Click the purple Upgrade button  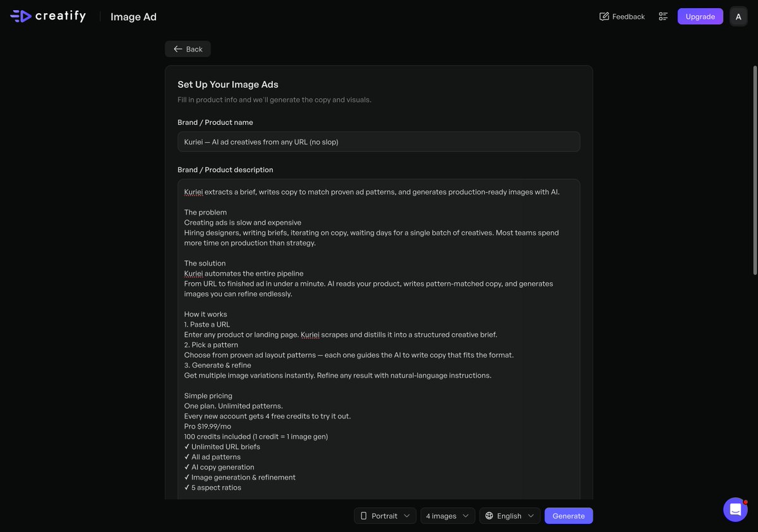pyautogui.click(x=701, y=16)
